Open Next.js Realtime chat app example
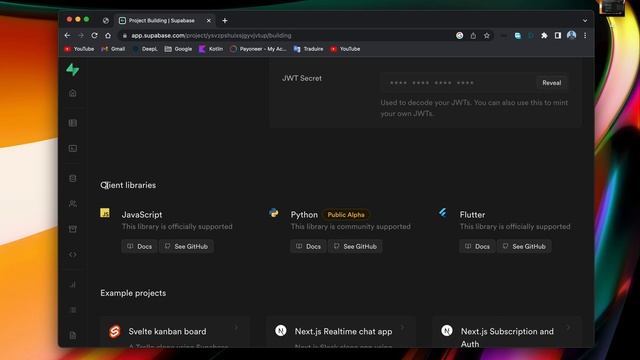The width and height of the screenshot is (640, 360). coord(341,332)
